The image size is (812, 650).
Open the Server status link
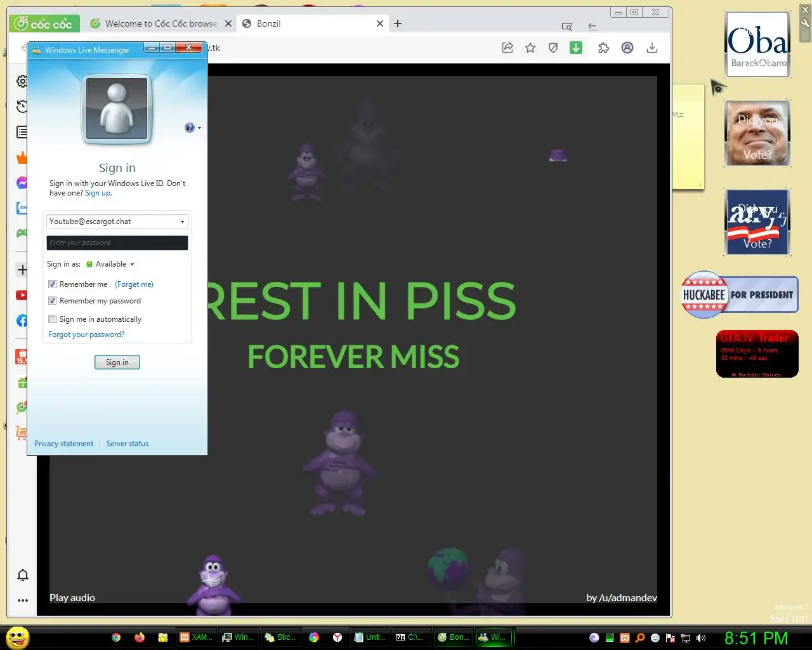128,444
